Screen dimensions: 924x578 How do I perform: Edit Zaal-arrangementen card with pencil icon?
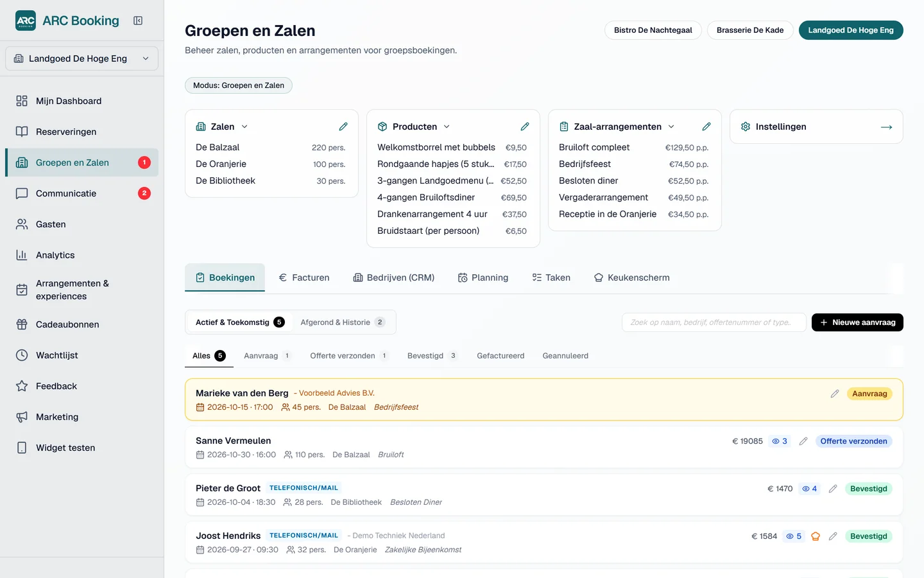tap(706, 127)
